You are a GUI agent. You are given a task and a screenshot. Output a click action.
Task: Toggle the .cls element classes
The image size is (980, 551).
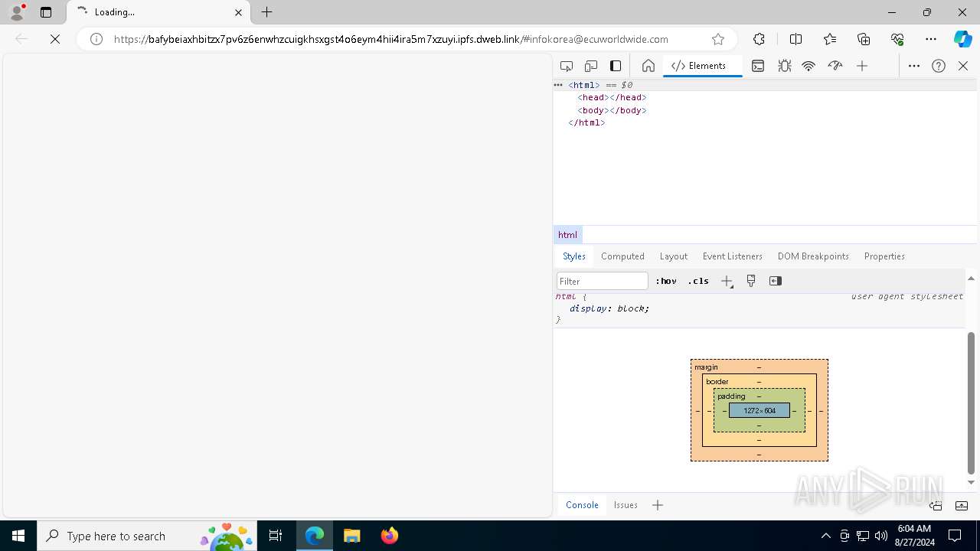[x=698, y=281]
